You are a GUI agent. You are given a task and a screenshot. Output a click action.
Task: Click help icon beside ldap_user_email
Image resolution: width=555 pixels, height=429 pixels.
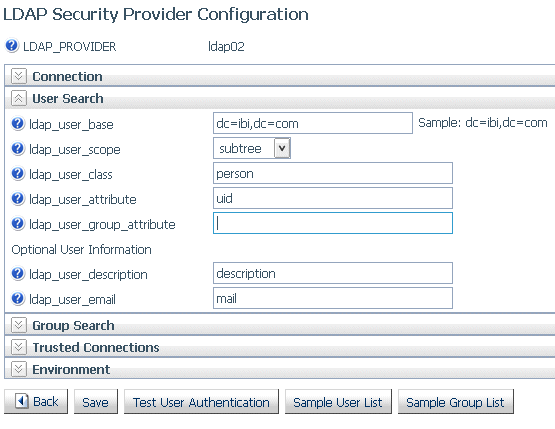coord(18,298)
